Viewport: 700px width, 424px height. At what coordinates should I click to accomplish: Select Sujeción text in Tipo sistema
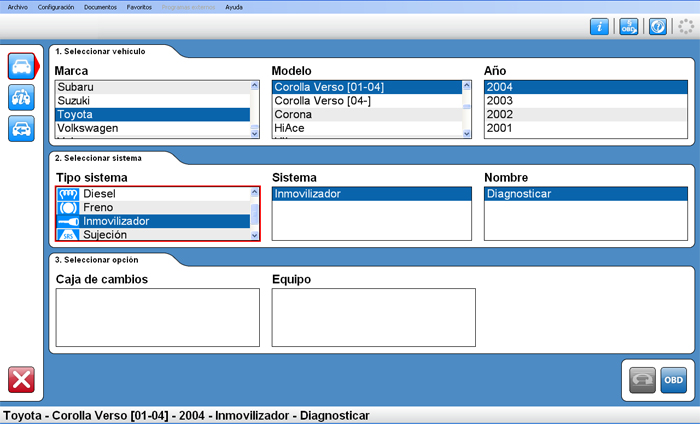tap(105, 235)
